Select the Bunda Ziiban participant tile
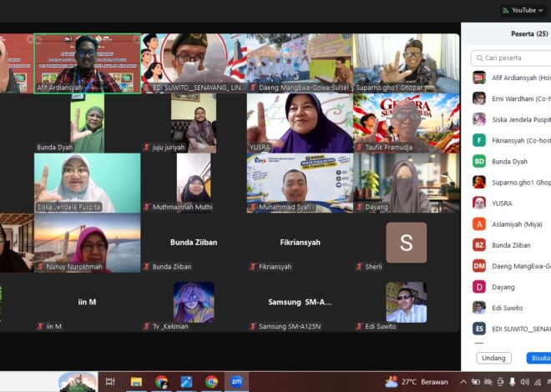 194,243
